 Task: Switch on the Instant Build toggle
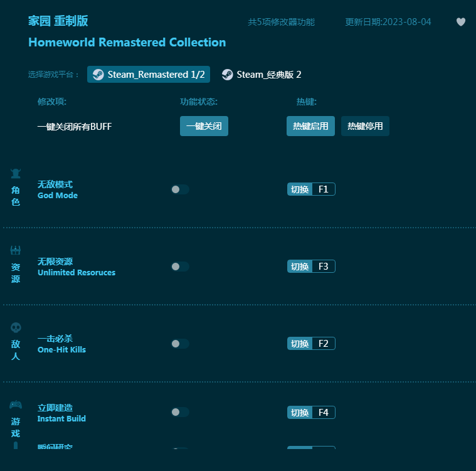pos(179,412)
